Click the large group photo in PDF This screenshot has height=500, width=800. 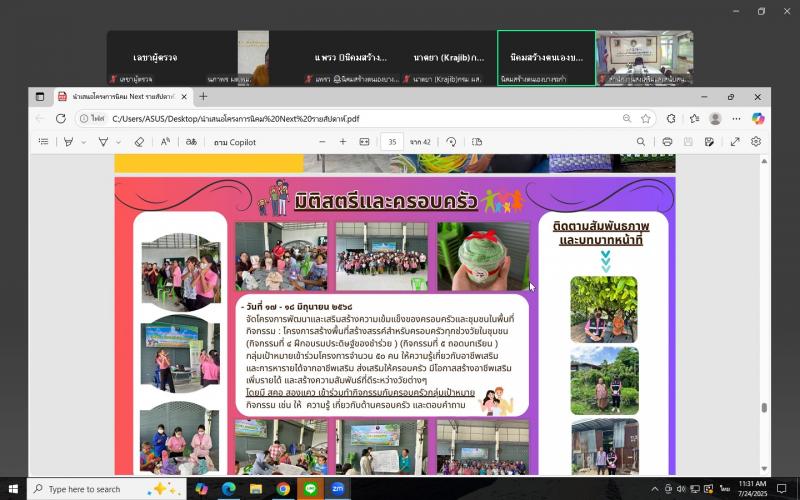(x=382, y=256)
